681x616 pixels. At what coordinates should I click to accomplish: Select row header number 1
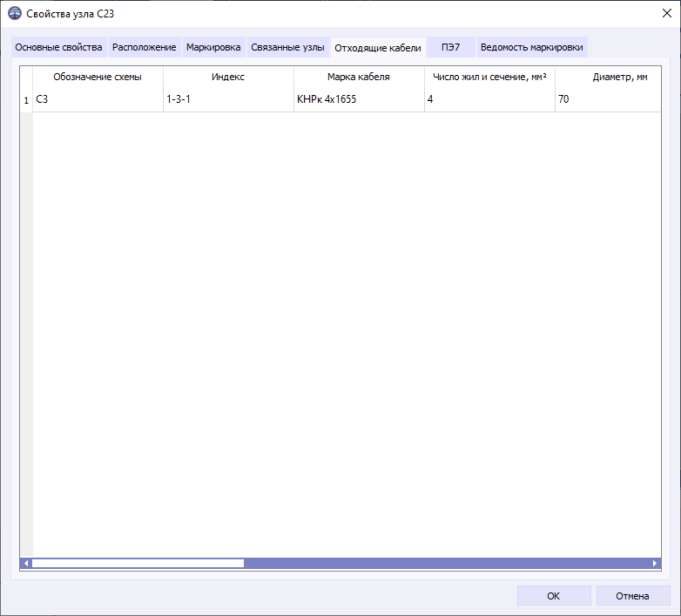26,100
